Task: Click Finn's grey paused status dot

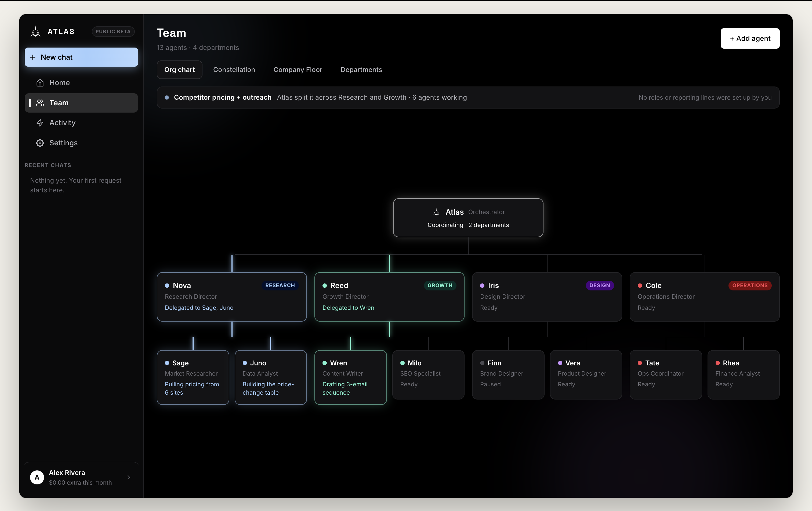Action: pos(482,363)
